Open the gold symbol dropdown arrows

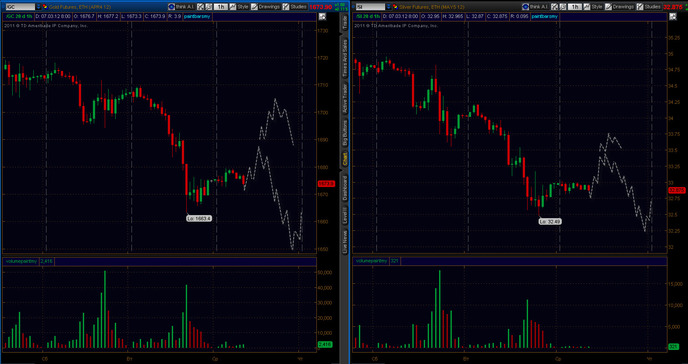tap(39, 7)
